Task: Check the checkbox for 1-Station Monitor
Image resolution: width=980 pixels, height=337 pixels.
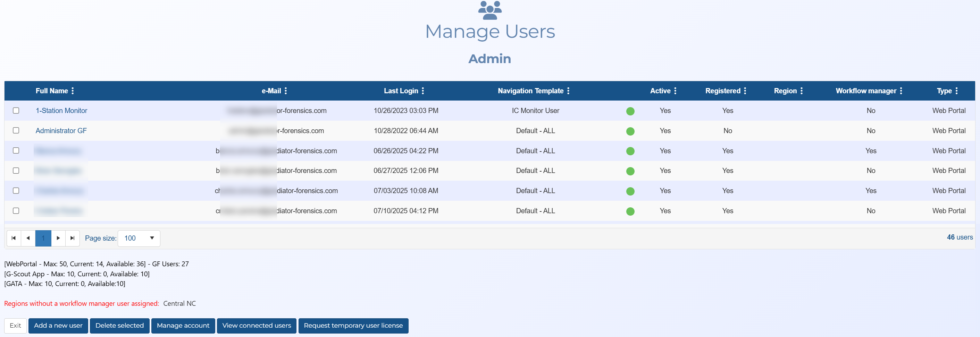Action: point(16,111)
